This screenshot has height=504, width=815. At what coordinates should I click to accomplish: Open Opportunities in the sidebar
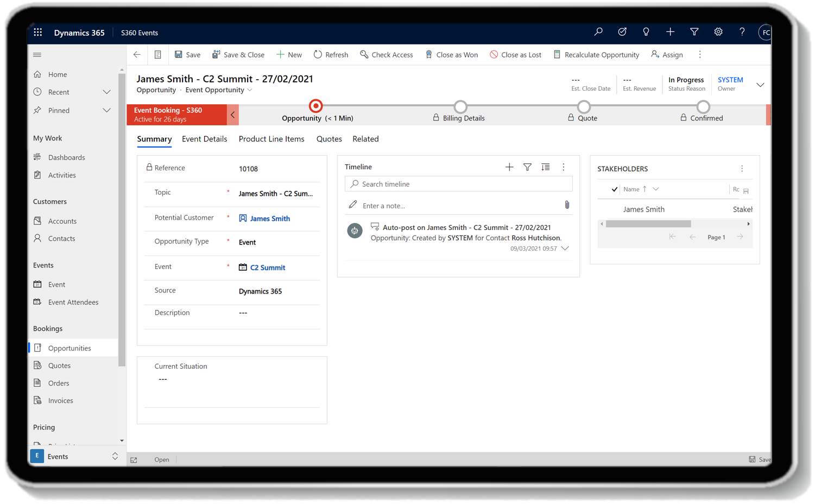[73, 348]
